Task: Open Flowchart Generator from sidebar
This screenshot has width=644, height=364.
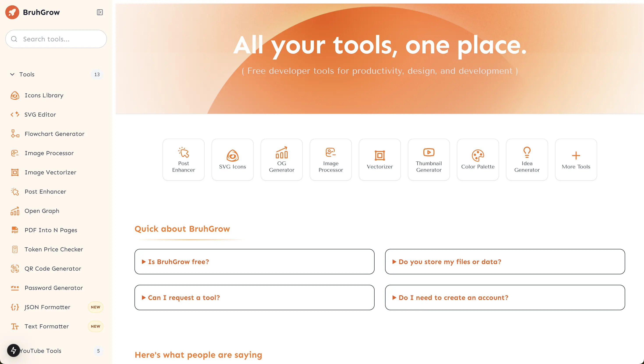Action: [x=54, y=134]
